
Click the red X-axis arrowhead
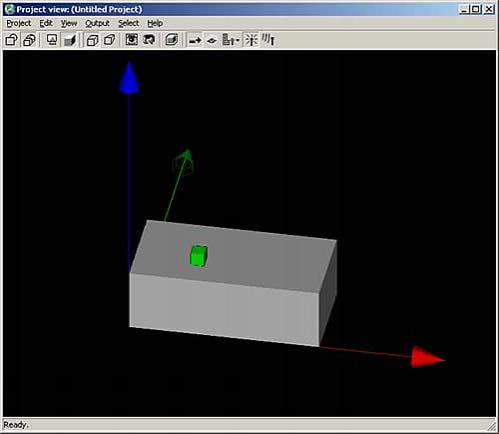(428, 357)
